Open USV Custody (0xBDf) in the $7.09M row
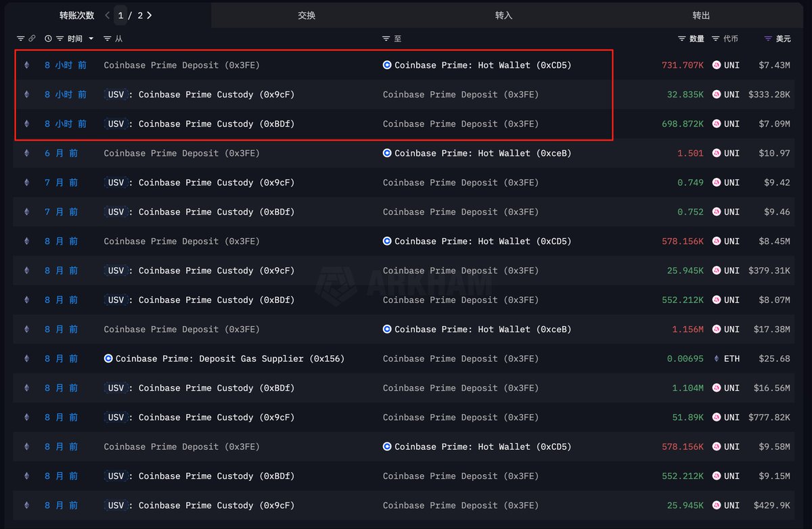The image size is (812, 529). tap(199, 124)
